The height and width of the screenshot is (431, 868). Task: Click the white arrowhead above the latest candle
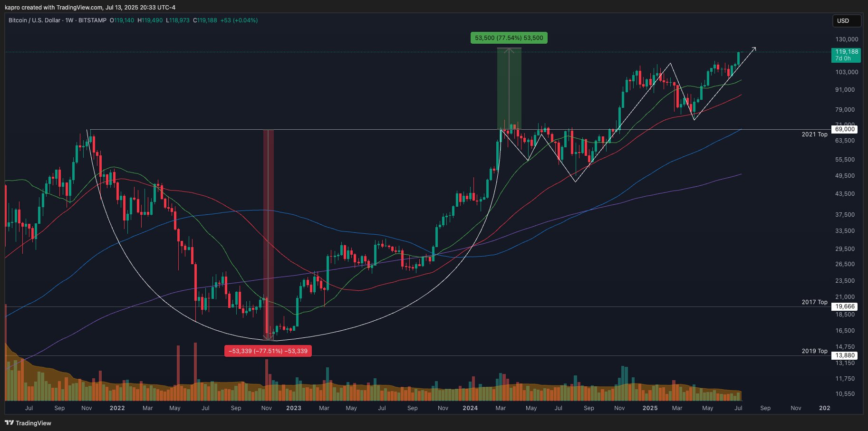[x=753, y=49]
